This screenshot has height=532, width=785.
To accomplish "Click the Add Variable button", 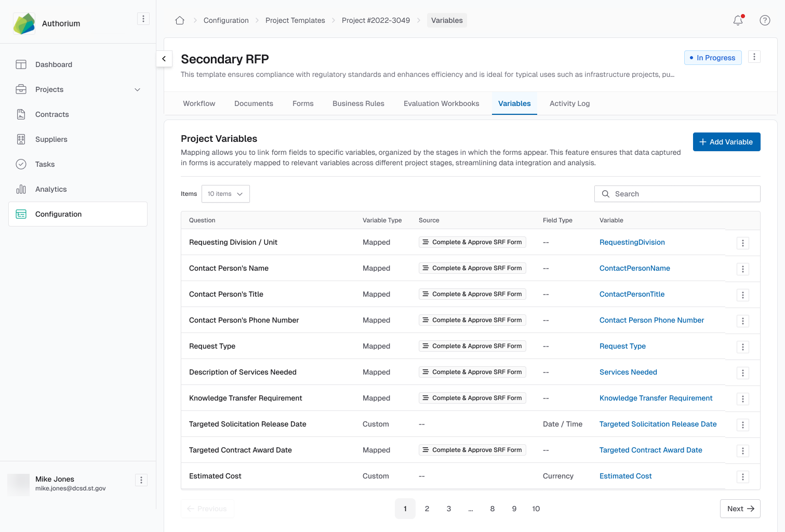I will coord(726,142).
